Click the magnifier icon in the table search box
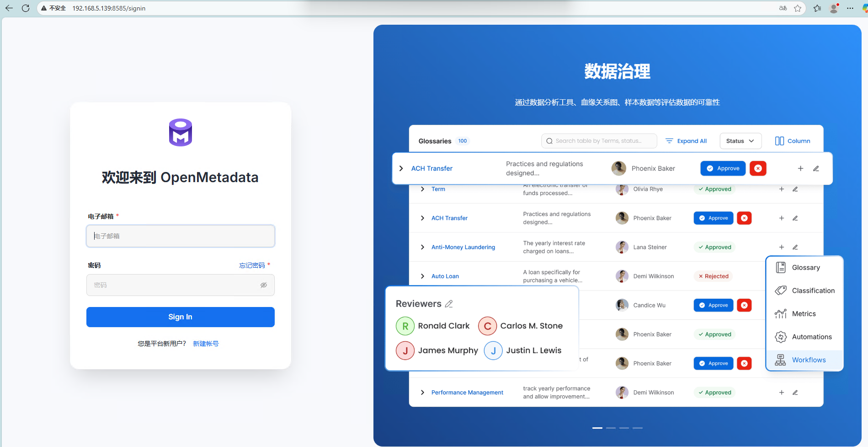 coord(549,141)
